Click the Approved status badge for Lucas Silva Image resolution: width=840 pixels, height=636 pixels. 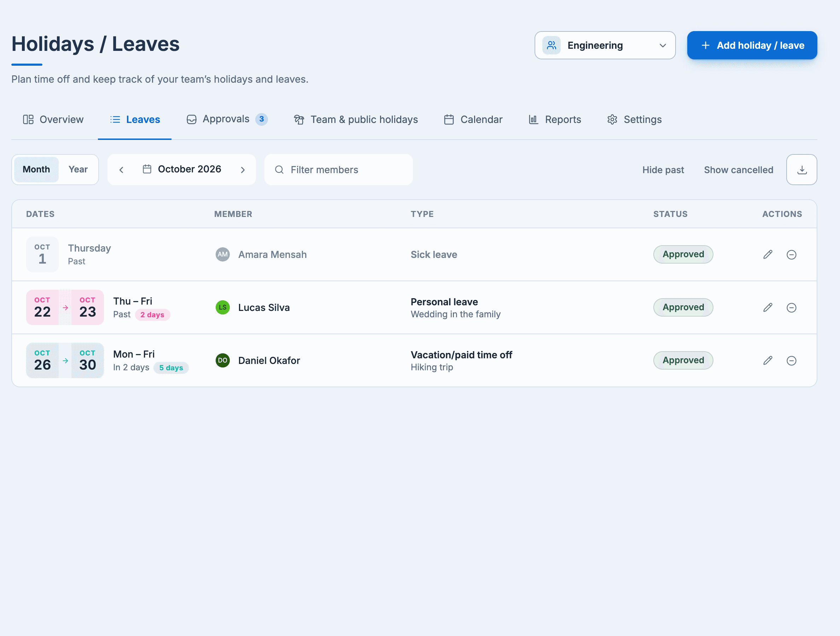(x=683, y=307)
